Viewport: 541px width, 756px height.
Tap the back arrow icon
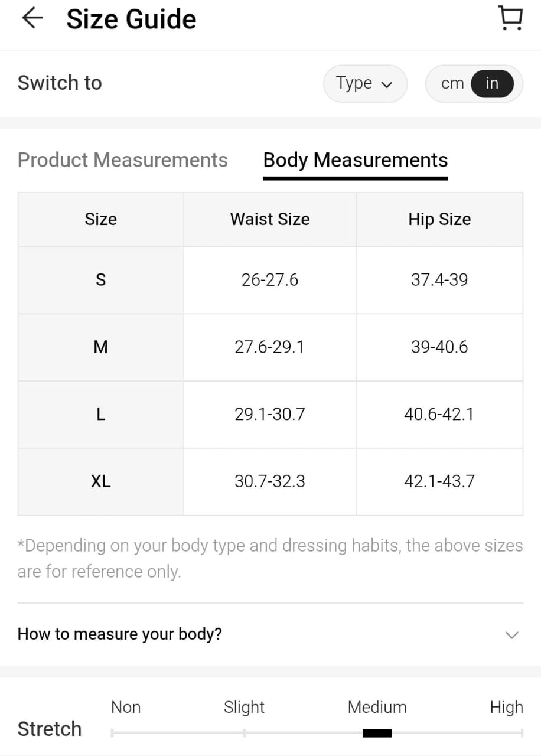pyautogui.click(x=32, y=18)
